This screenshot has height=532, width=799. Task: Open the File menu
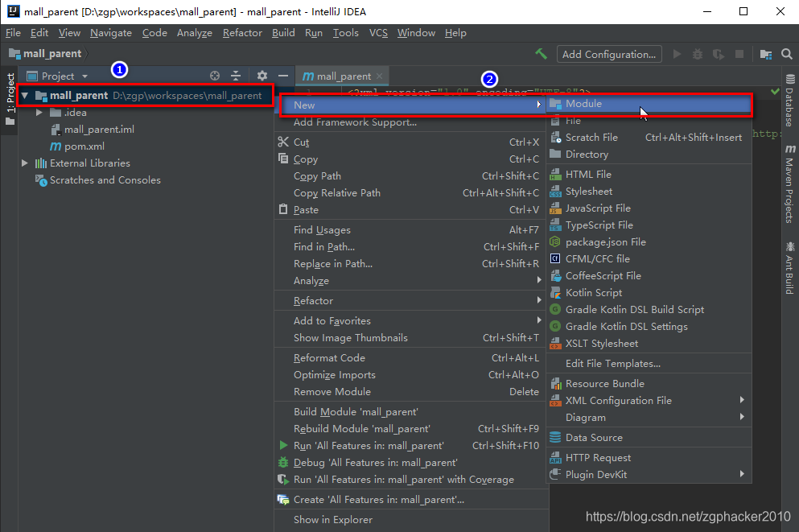13,33
